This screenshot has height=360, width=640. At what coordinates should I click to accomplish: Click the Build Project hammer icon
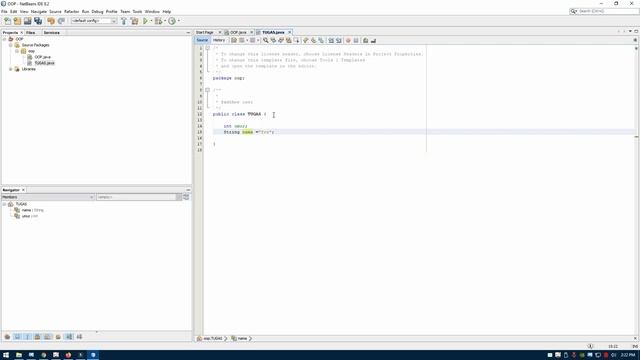pos(124,21)
